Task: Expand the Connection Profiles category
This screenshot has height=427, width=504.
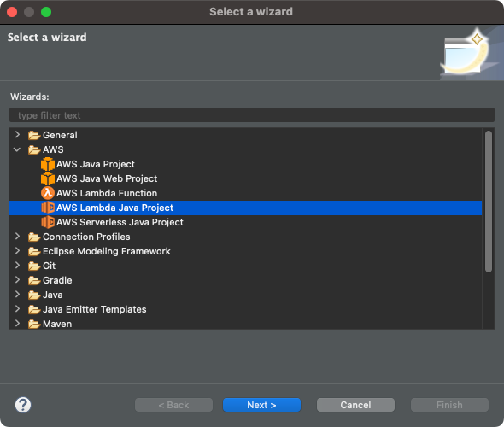Action: pyautogui.click(x=17, y=237)
